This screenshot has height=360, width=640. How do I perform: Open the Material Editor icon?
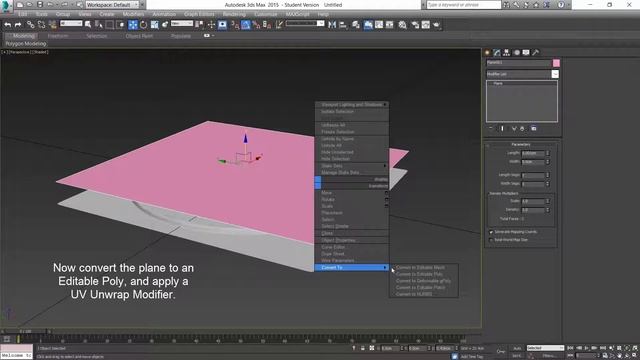pos(402,25)
